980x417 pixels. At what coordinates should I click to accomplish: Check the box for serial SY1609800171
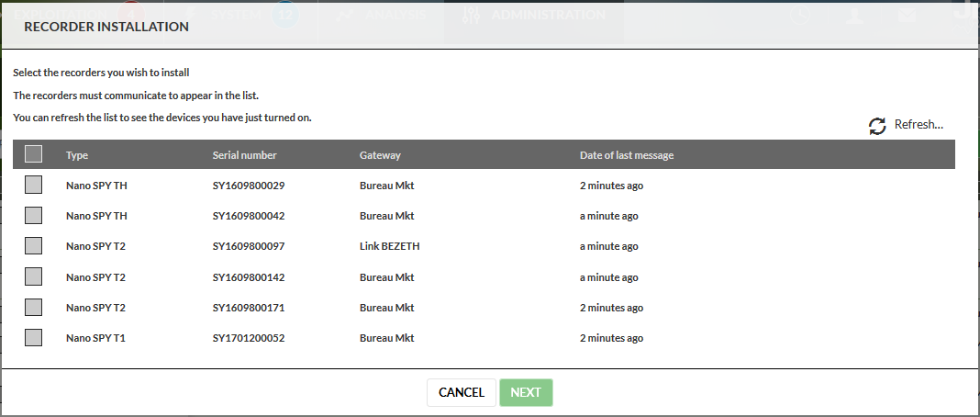pos(34,307)
